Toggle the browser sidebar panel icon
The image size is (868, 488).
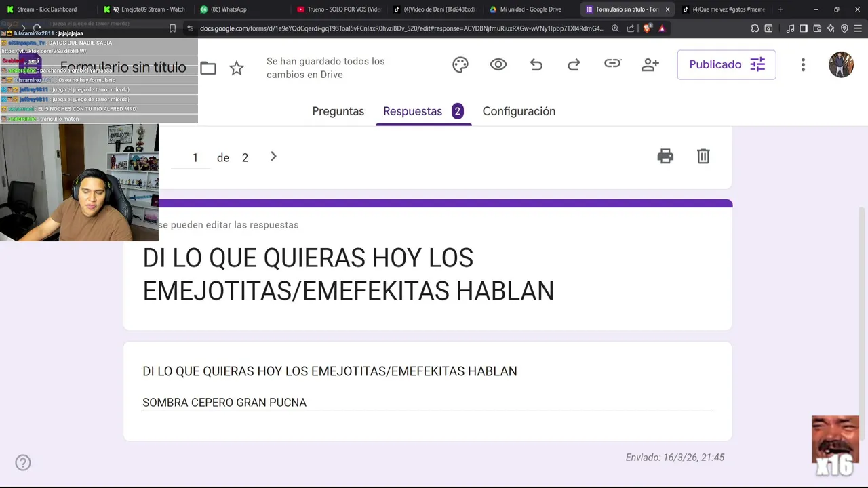point(804,28)
